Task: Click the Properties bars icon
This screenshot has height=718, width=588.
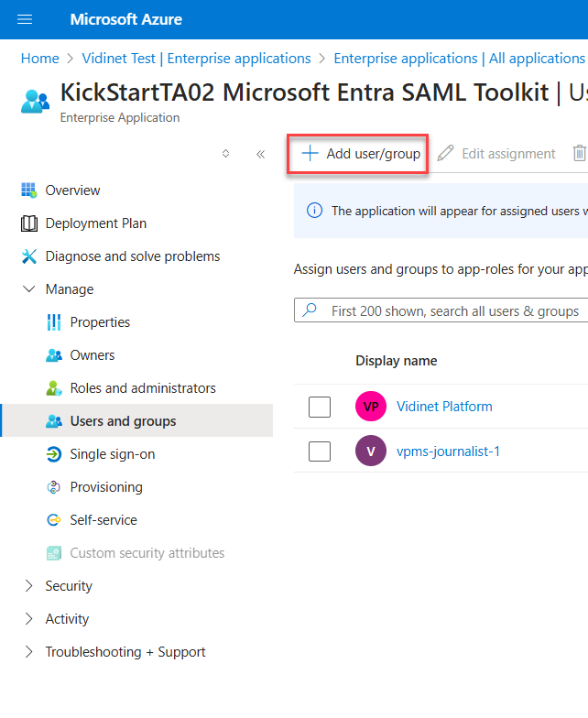Action: click(x=53, y=322)
